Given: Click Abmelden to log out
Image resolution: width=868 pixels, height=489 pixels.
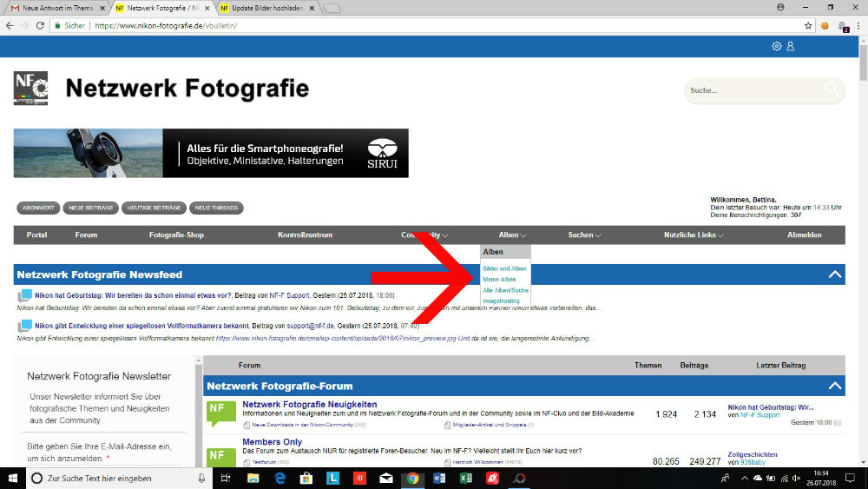Looking at the screenshot, I should [x=805, y=235].
